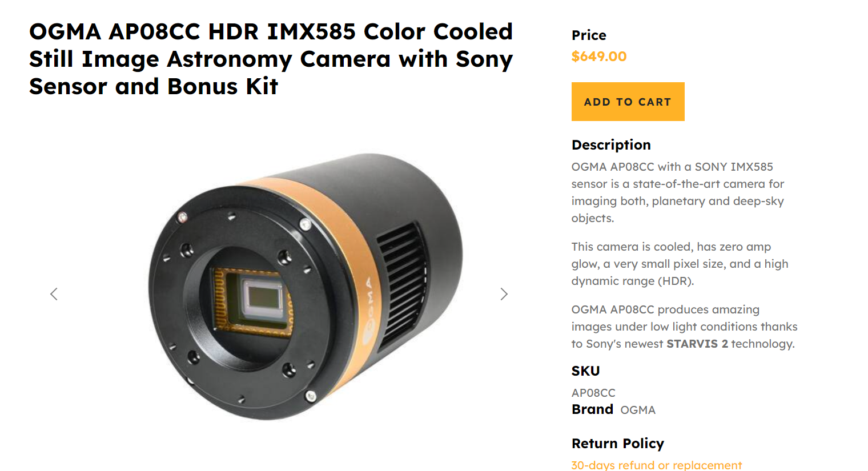This screenshot has width=868, height=471.
Task: Show the previous product image with left arrow
Action: pyautogui.click(x=54, y=294)
